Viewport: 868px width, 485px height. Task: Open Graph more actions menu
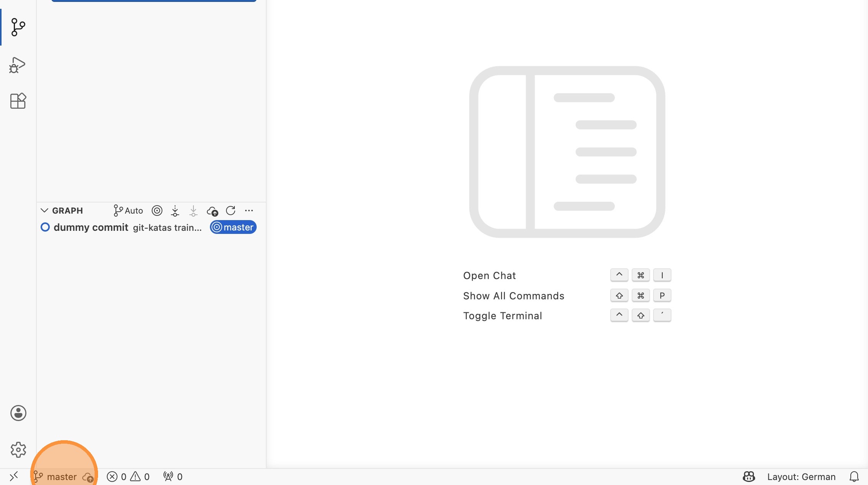coord(249,211)
